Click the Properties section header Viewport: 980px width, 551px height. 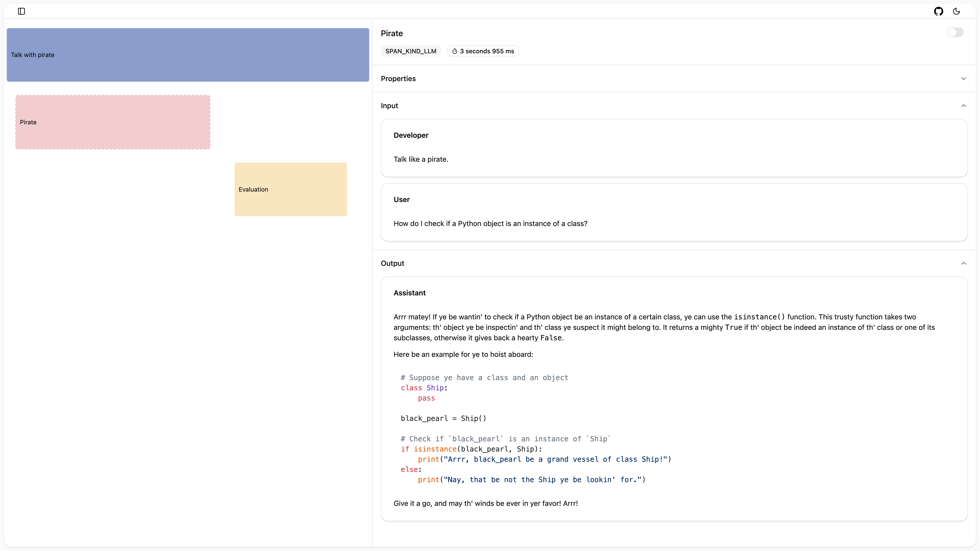[398, 79]
